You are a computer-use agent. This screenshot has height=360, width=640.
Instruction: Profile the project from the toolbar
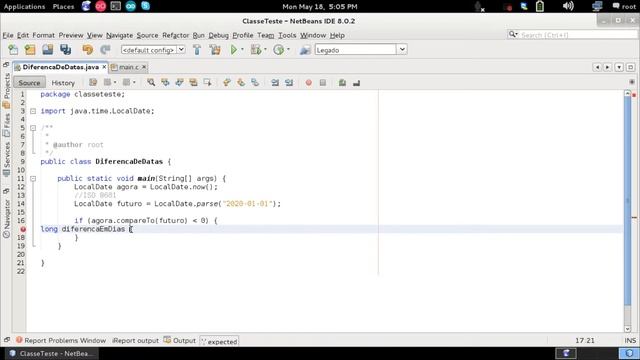pyautogui.click(x=278, y=50)
